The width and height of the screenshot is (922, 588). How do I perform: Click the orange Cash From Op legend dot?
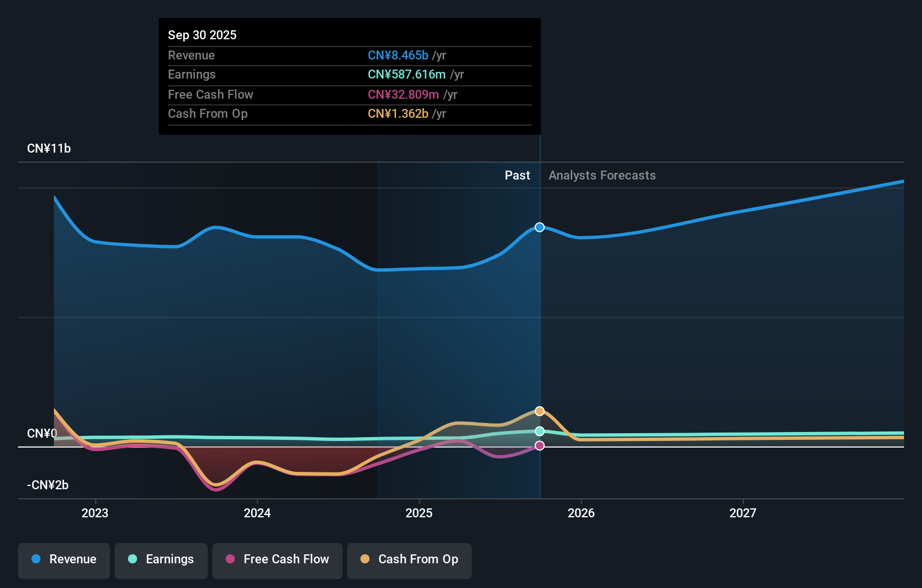point(365,559)
